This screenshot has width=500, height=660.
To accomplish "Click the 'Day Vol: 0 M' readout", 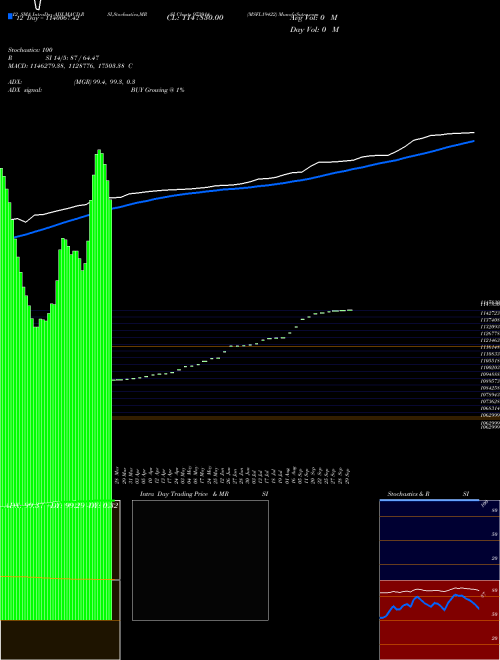I will (x=314, y=30).
